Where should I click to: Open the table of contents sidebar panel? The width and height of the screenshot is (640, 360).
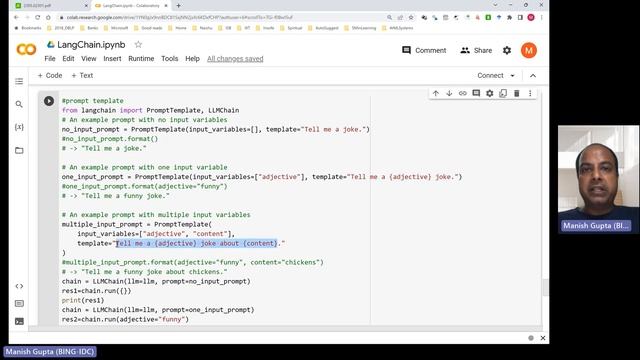tap(19, 81)
